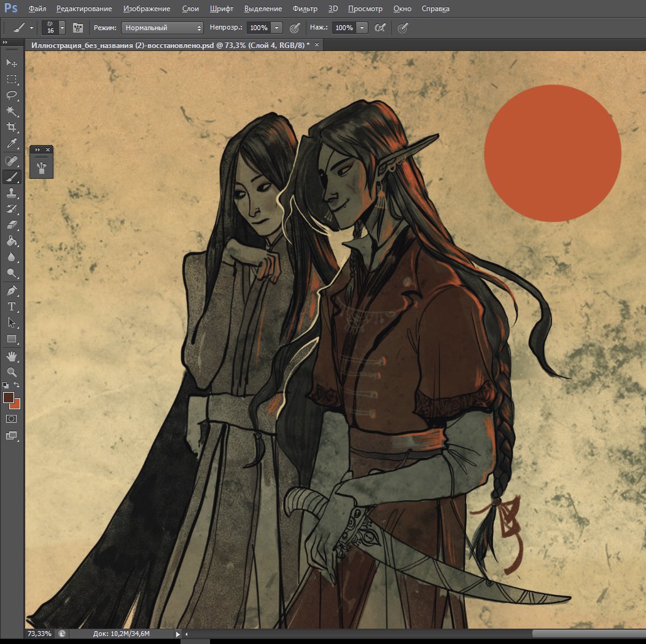Click the status bar preview icon
The image size is (646, 644).
coord(62,634)
